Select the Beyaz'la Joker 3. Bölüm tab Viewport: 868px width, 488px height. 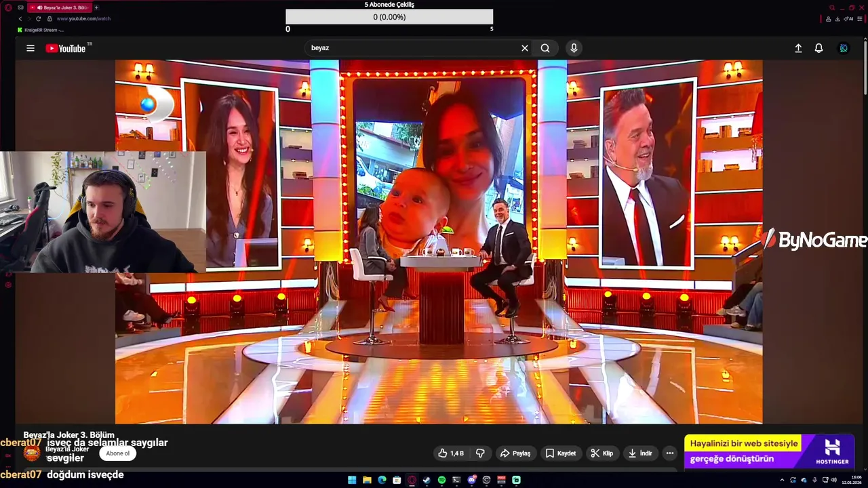tap(60, 7)
